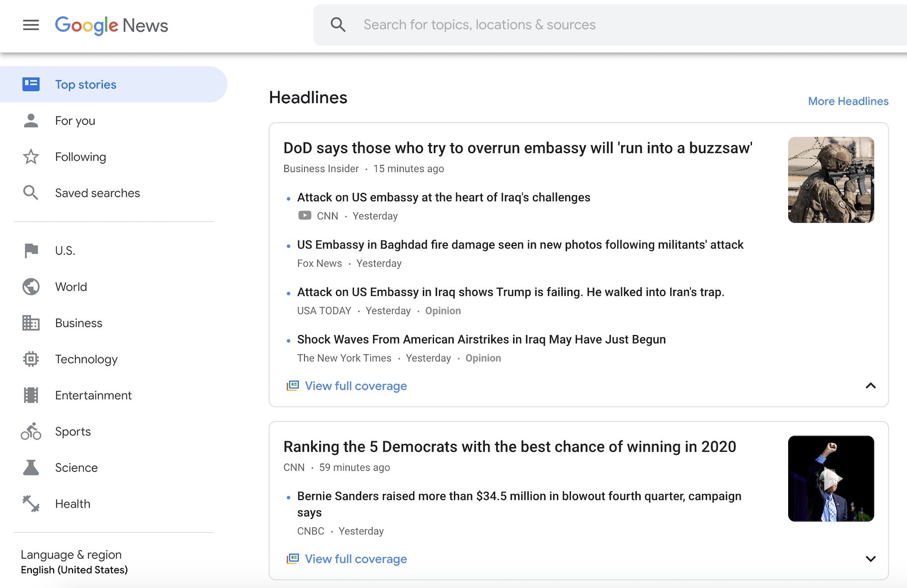Click the magnifying glass search icon
This screenshot has height=588, width=907.
click(338, 25)
